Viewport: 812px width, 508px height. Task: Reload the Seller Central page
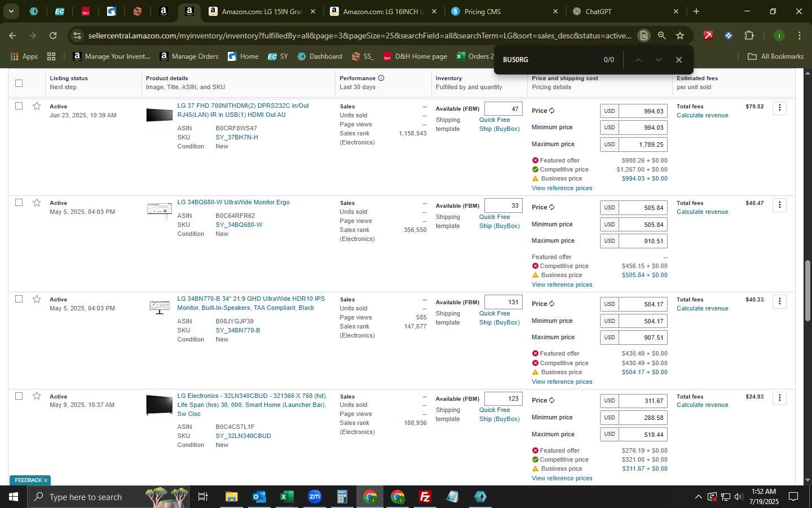53,36
